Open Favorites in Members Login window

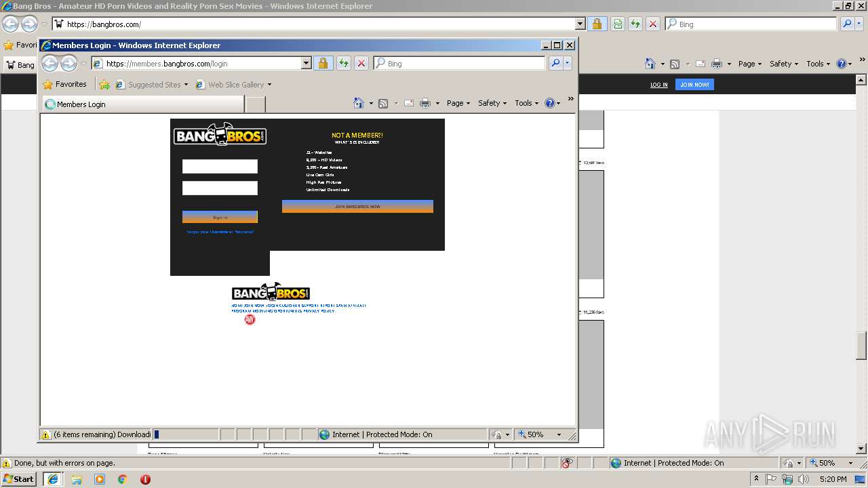click(64, 84)
